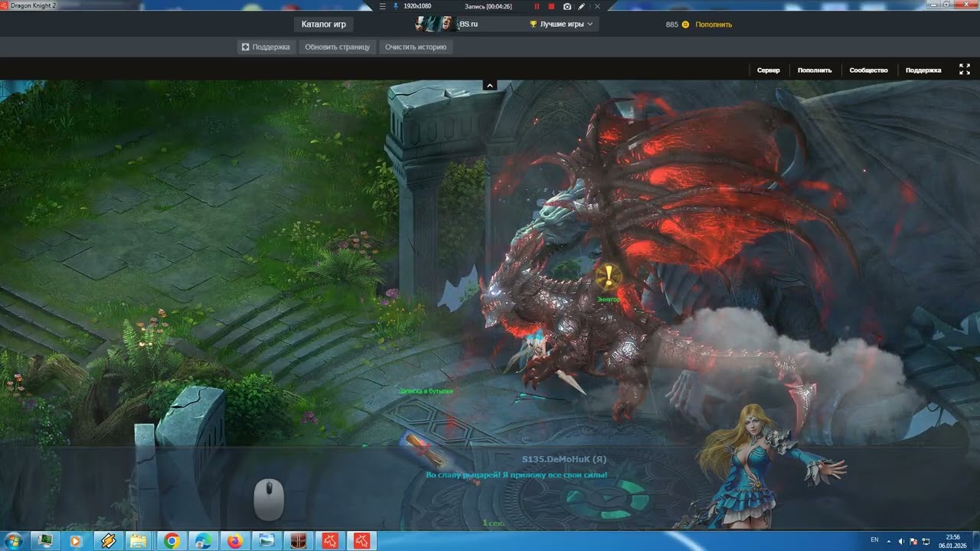
Task: Show hidden tray icons arrow
Action: pos(889,541)
